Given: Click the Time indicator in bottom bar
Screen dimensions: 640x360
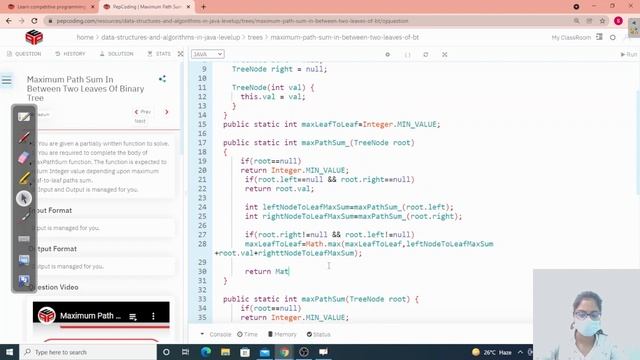Looking at the screenshot, I should [x=247, y=334].
